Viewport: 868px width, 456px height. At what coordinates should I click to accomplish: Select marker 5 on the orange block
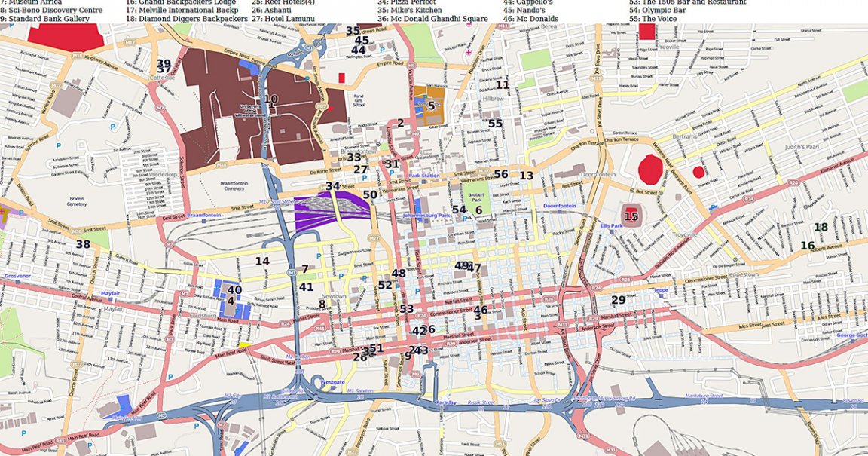[x=431, y=106]
